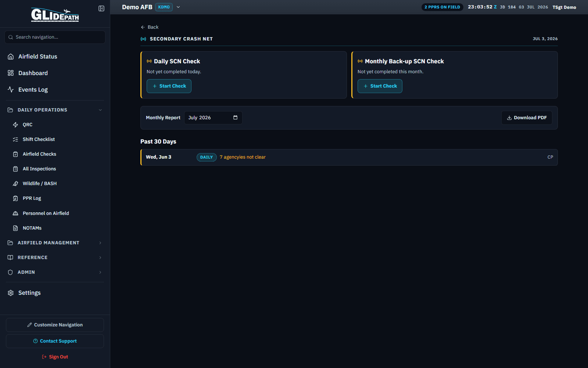Click the Search navigation field
The width and height of the screenshot is (588, 368).
click(x=55, y=37)
